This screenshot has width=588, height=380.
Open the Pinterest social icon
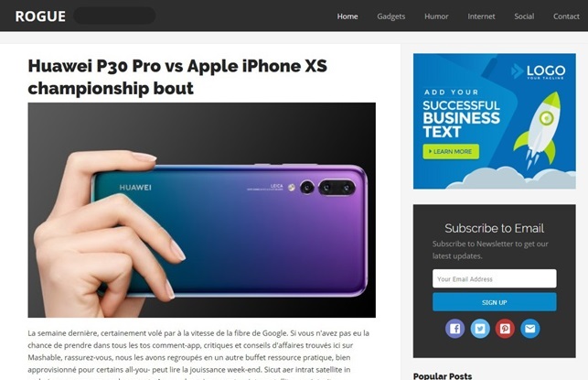coord(505,329)
